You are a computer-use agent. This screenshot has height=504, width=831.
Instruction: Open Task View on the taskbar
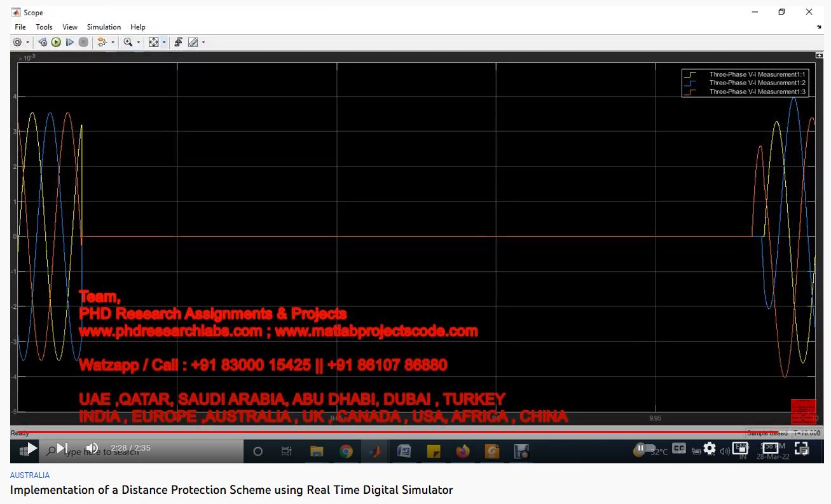287,451
